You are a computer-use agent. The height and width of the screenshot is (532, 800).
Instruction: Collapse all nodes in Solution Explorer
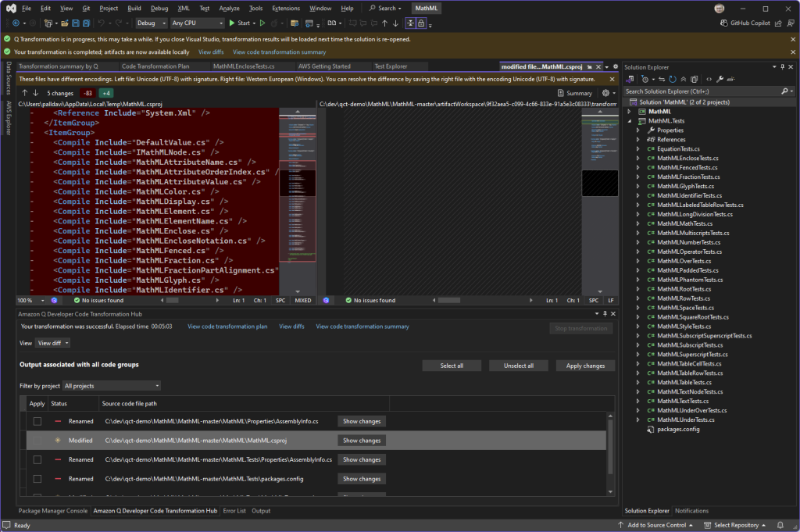click(x=684, y=78)
